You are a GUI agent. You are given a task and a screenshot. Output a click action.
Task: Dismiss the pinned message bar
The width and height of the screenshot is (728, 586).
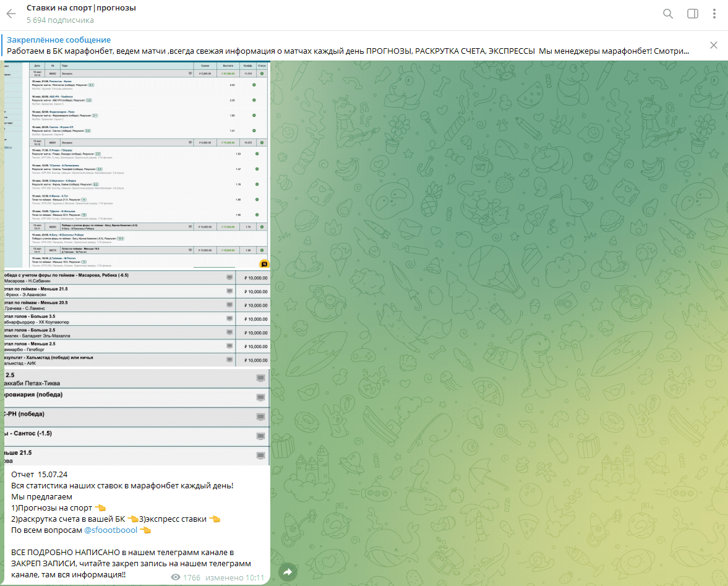click(x=713, y=45)
